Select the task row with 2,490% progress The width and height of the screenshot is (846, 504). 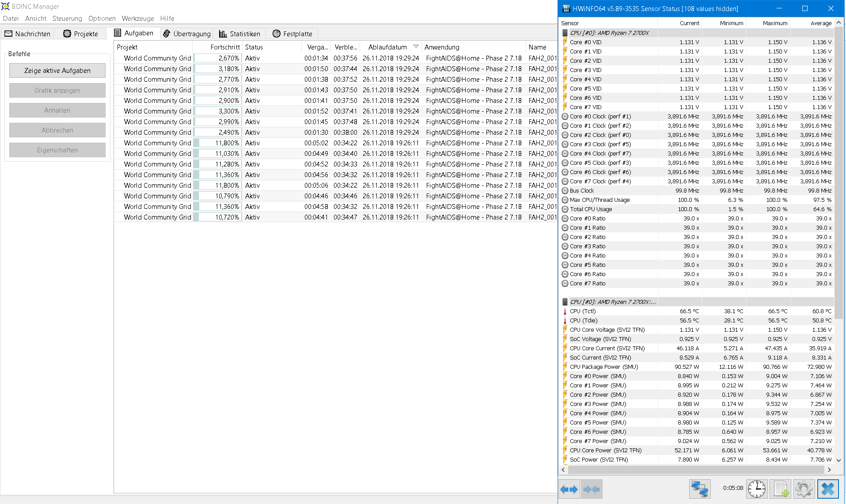coord(336,133)
